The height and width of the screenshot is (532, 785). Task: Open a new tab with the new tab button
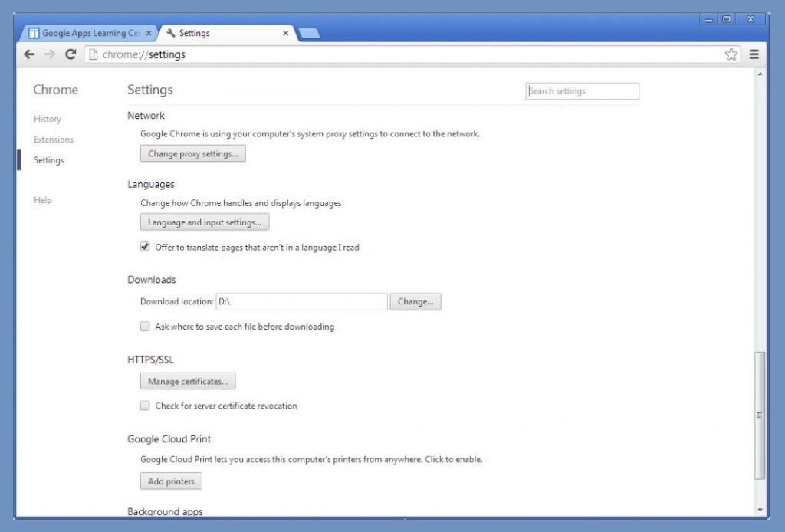pyautogui.click(x=309, y=34)
